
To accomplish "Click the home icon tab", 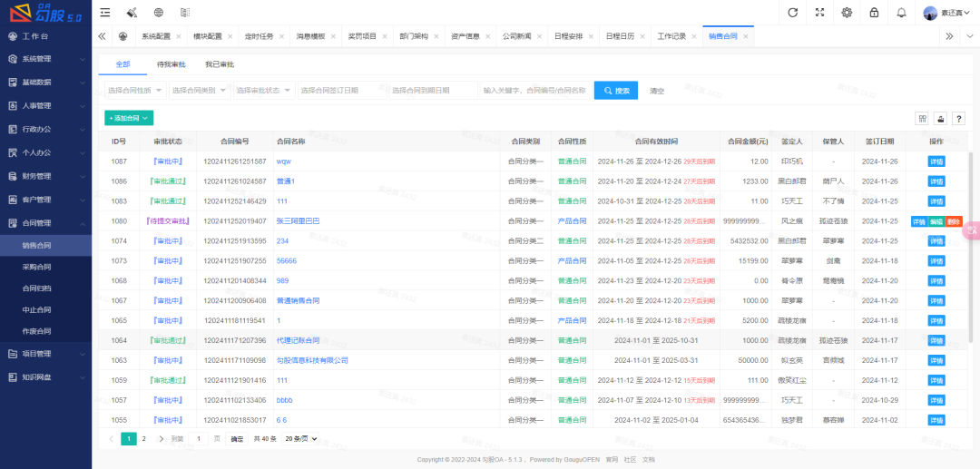I will (123, 36).
